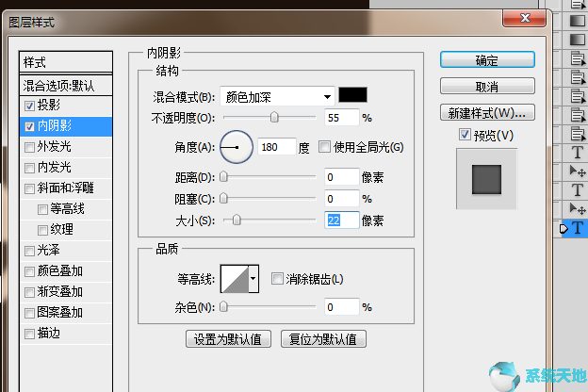Check 消除锯齿 (Anti-aliased)
588x392 pixels.
[277, 279]
